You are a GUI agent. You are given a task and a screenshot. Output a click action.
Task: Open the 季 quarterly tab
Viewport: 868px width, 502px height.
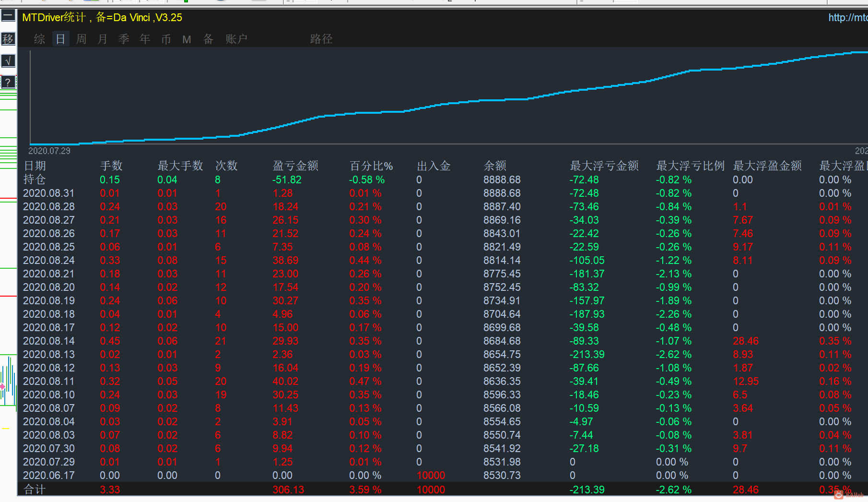124,39
